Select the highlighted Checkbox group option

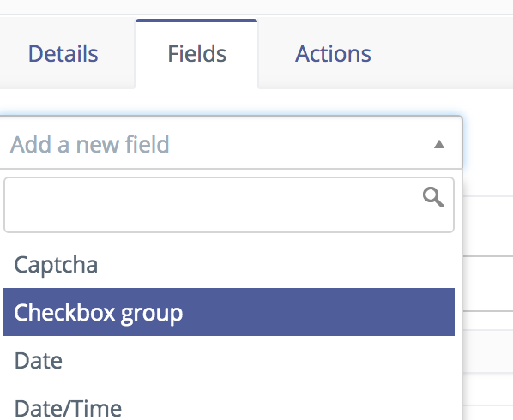[x=229, y=312]
